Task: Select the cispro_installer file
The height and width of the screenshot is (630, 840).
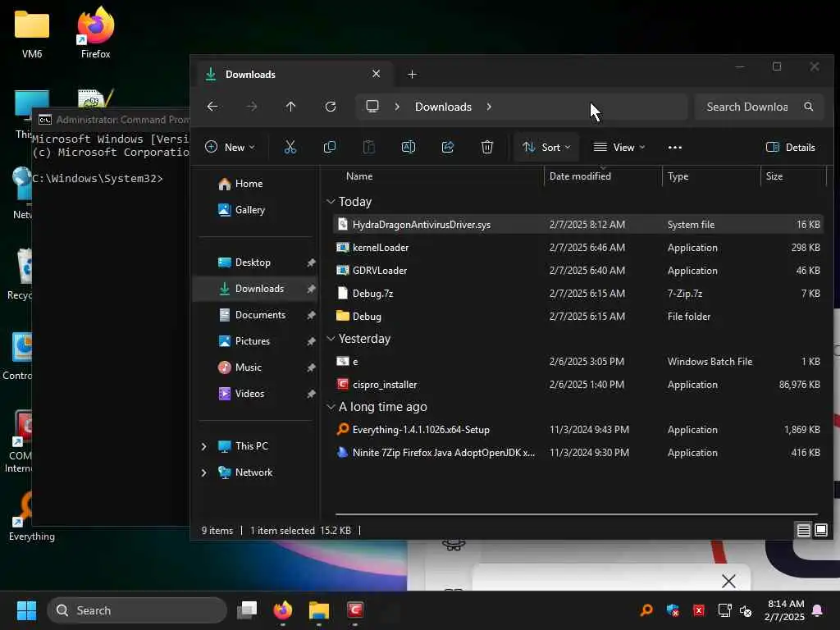Action: [578, 385]
